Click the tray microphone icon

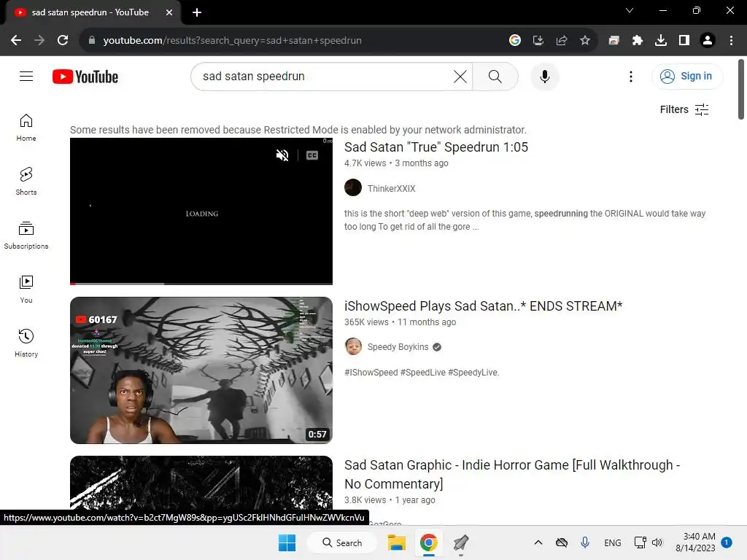[x=585, y=542]
